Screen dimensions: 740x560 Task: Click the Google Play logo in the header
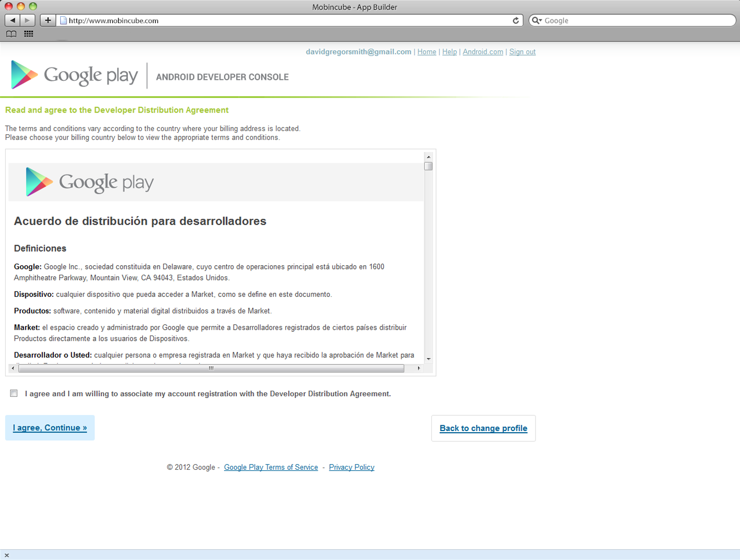[74, 75]
